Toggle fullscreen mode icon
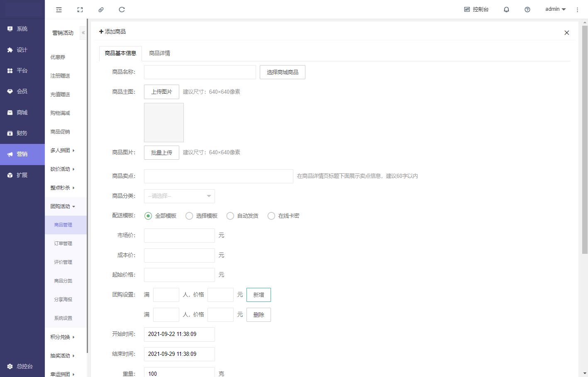Screen dimensions: 588x377 [x=80, y=10]
